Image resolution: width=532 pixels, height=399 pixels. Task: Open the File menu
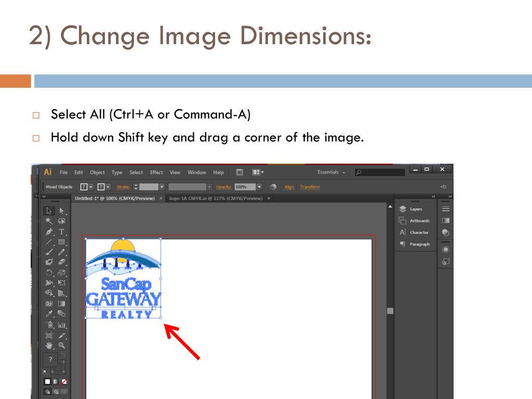click(x=63, y=172)
